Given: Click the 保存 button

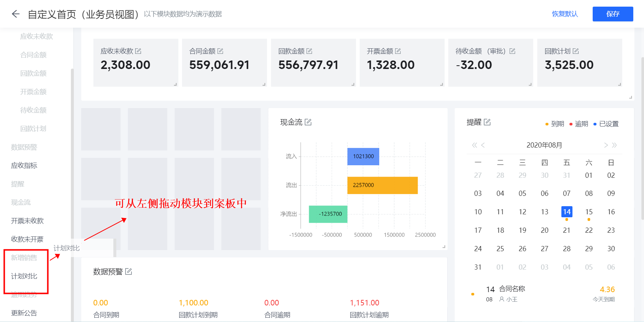Looking at the screenshot, I should pos(613,14).
